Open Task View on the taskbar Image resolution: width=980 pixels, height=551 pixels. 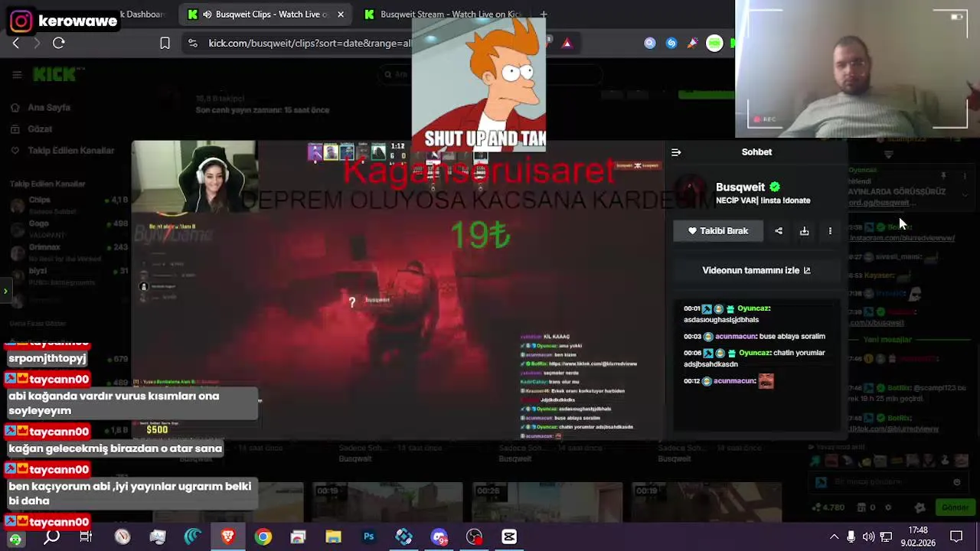[86, 537]
